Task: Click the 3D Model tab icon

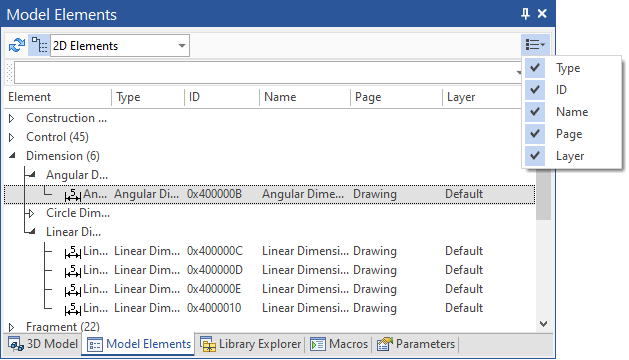Action: 16,344
